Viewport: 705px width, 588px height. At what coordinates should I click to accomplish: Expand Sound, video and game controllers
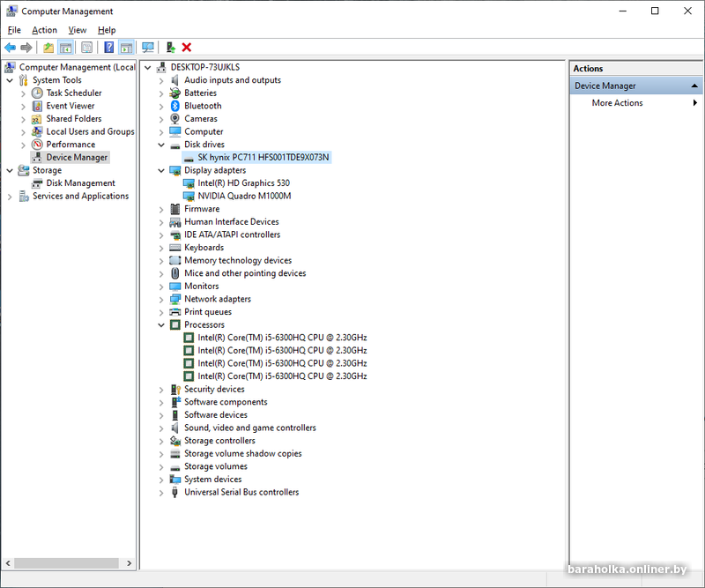coord(161,428)
